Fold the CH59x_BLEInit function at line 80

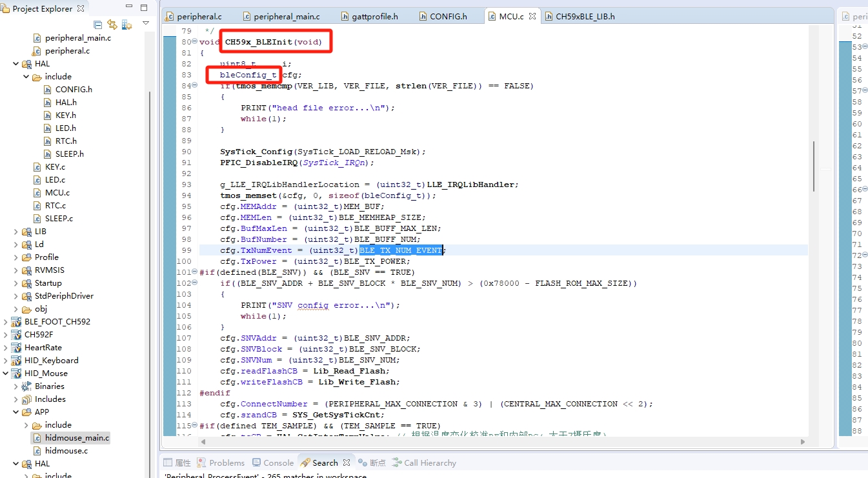pyautogui.click(x=195, y=42)
